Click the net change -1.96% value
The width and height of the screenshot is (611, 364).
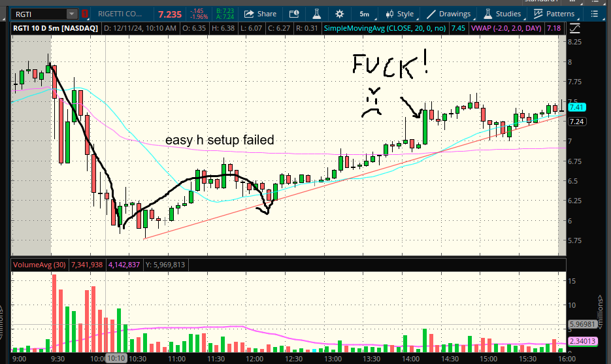tap(199, 17)
